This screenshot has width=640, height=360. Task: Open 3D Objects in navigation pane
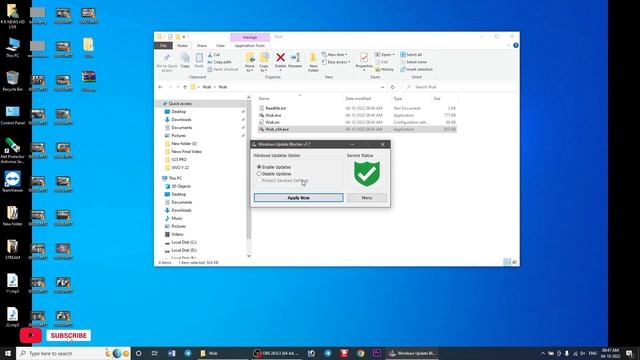(x=181, y=186)
